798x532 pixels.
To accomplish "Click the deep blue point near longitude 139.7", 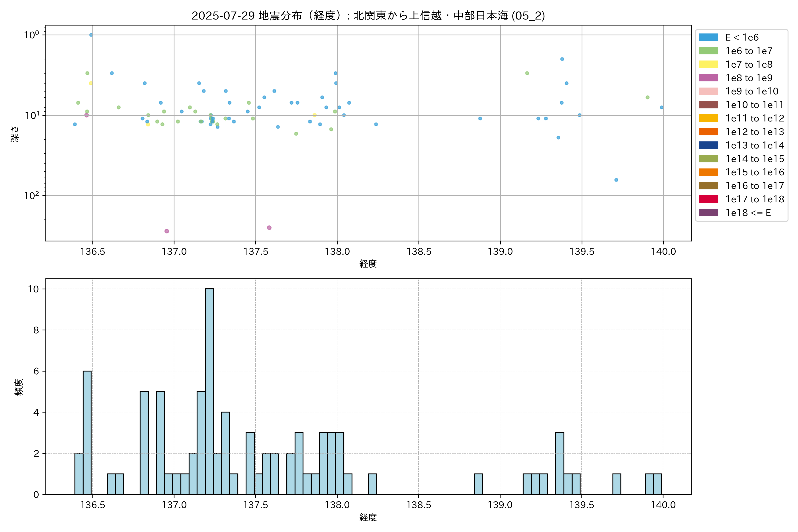I will click(616, 180).
